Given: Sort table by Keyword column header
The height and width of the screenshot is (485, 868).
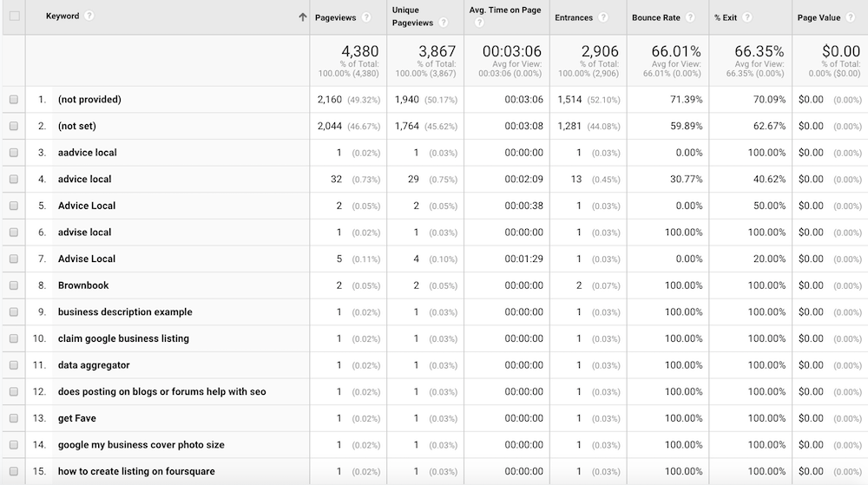Looking at the screenshot, I should (x=62, y=16).
